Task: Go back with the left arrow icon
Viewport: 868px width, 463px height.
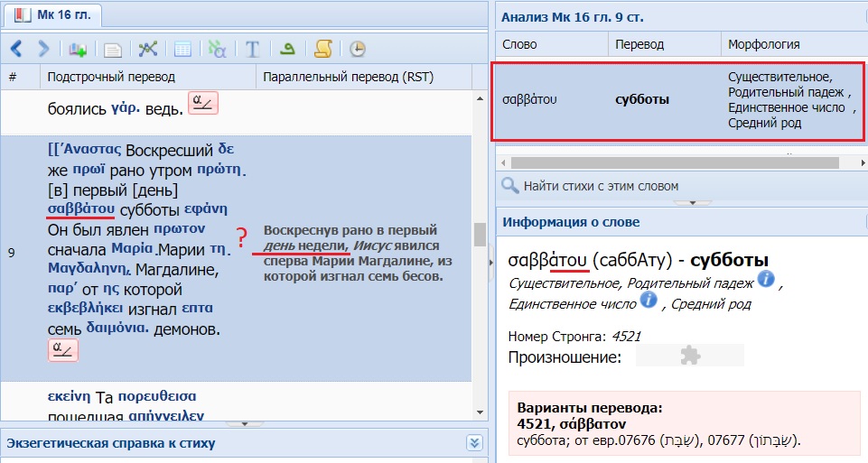Action: coord(16,48)
